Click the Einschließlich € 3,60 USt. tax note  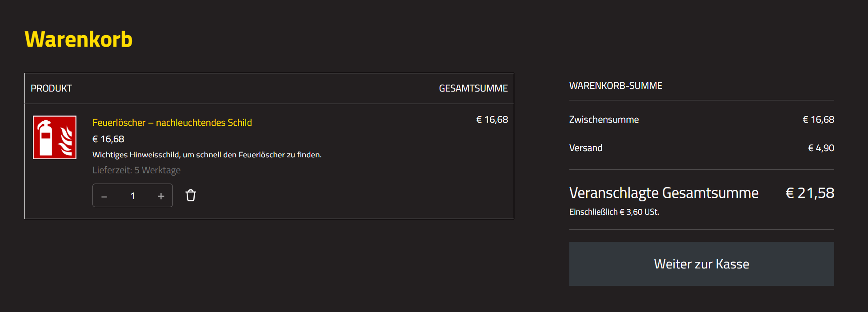614,212
